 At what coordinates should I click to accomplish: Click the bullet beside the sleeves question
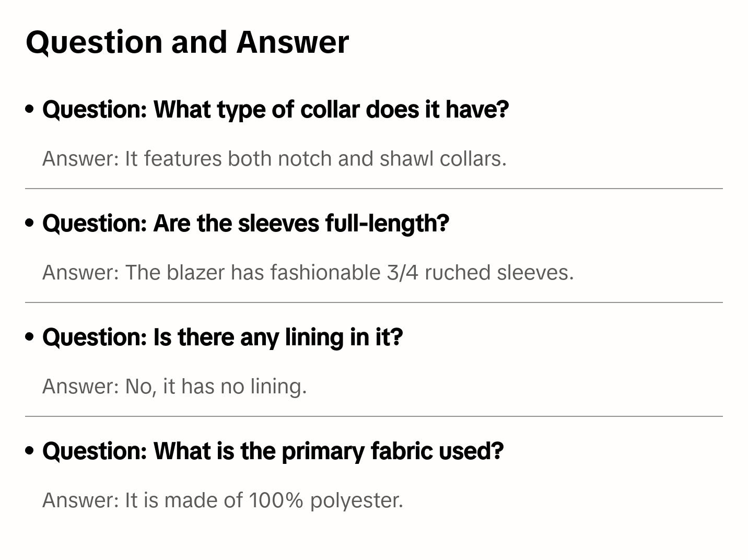coord(30,223)
